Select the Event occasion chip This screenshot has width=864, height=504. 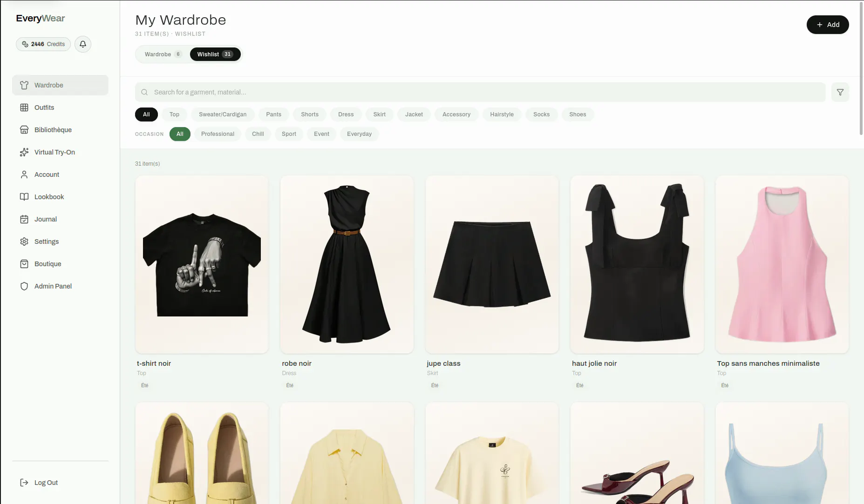tap(321, 134)
